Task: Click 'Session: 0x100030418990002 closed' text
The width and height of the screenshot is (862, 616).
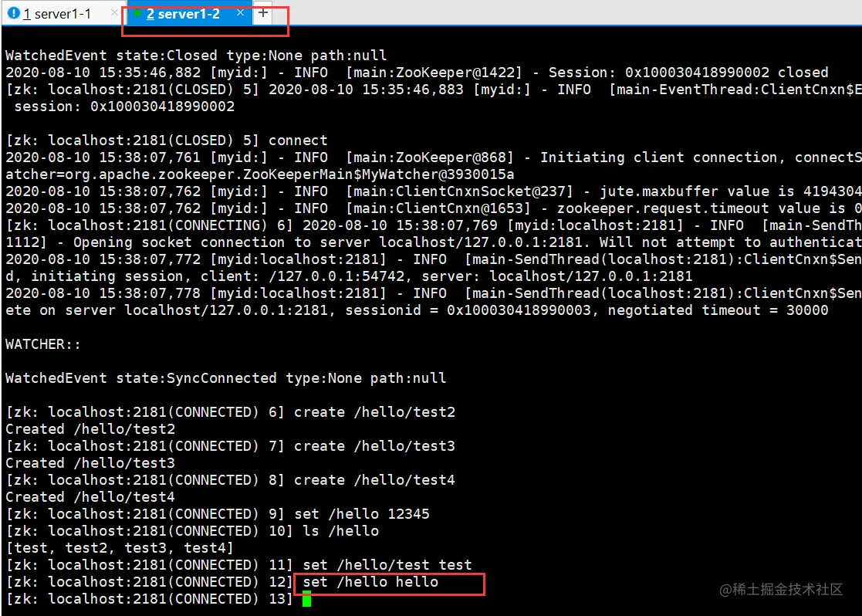Action: tap(688, 73)
